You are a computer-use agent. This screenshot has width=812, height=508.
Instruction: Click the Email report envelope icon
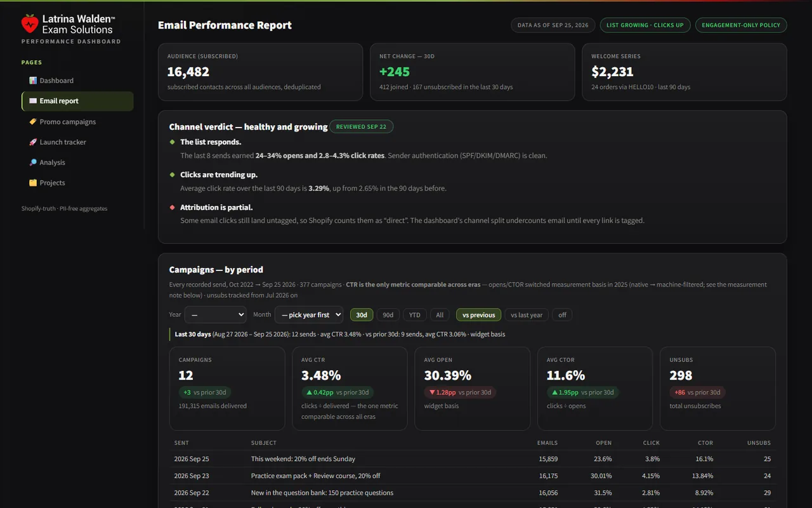click(33, 101)
